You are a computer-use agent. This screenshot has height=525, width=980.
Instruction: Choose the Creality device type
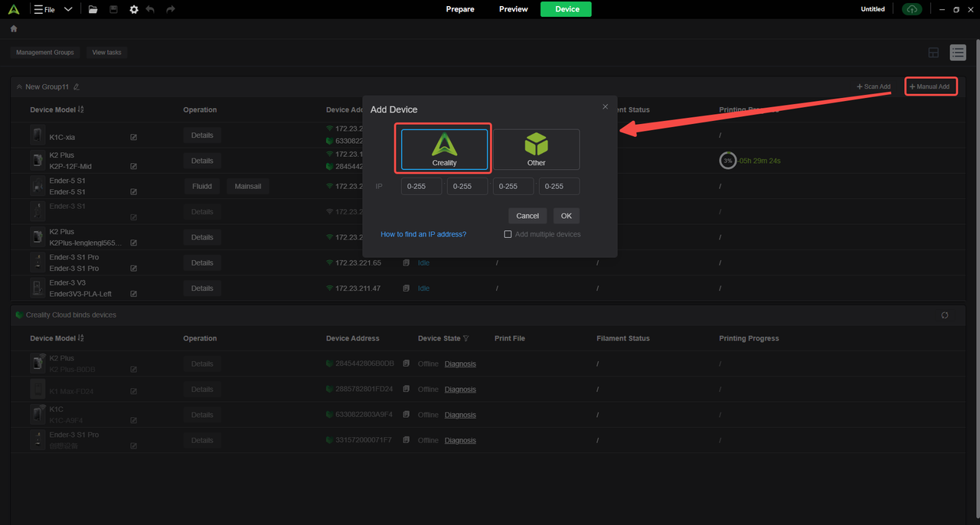(444, 149)
